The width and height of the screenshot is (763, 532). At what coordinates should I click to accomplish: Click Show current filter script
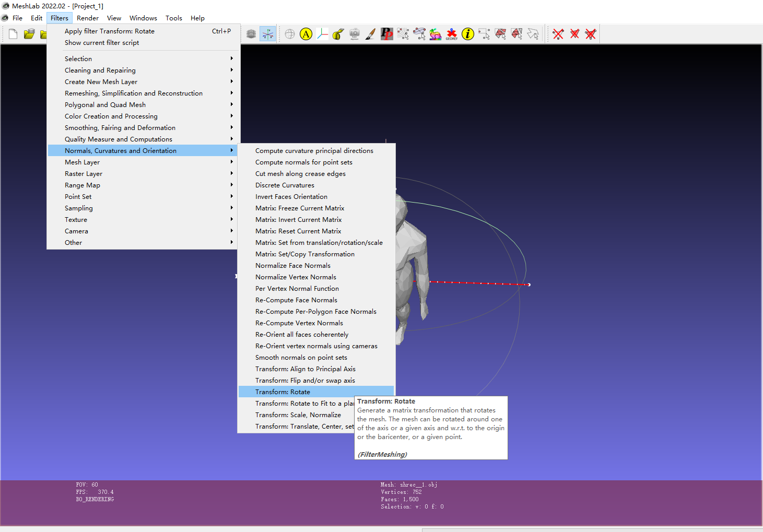(144, 43)
